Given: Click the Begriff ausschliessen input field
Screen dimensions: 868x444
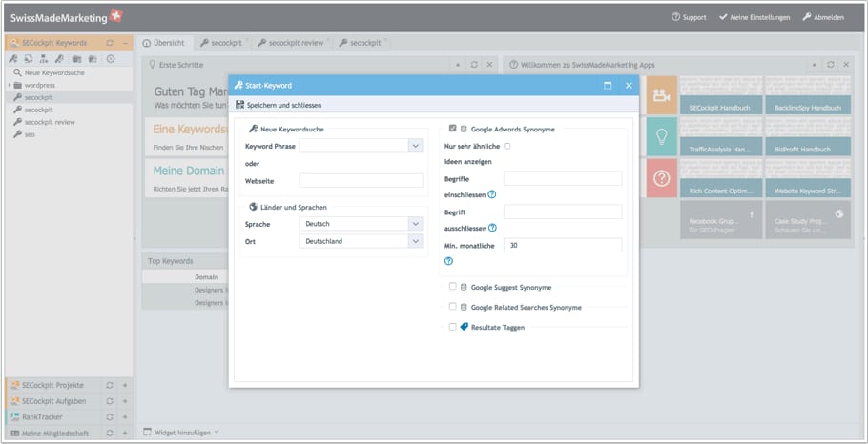Looking at the screenshot, I should tap(563, 212).
